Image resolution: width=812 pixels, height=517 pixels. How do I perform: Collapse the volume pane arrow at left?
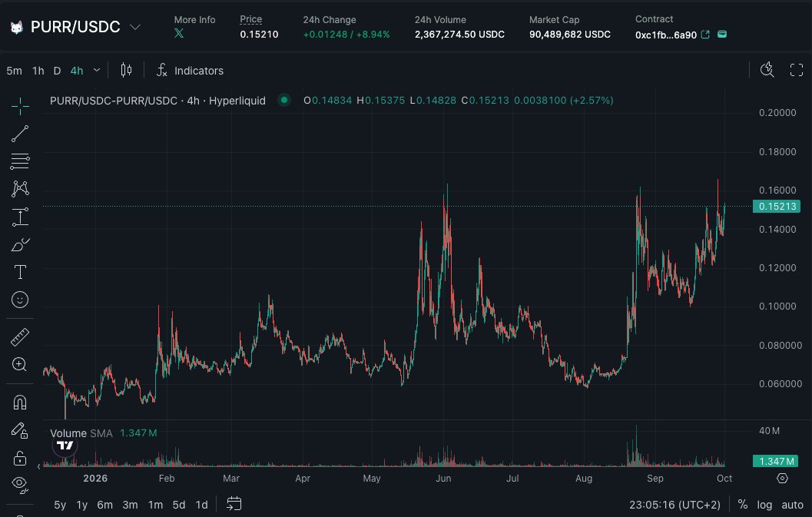pyautogui.click(x=39, y=467)
